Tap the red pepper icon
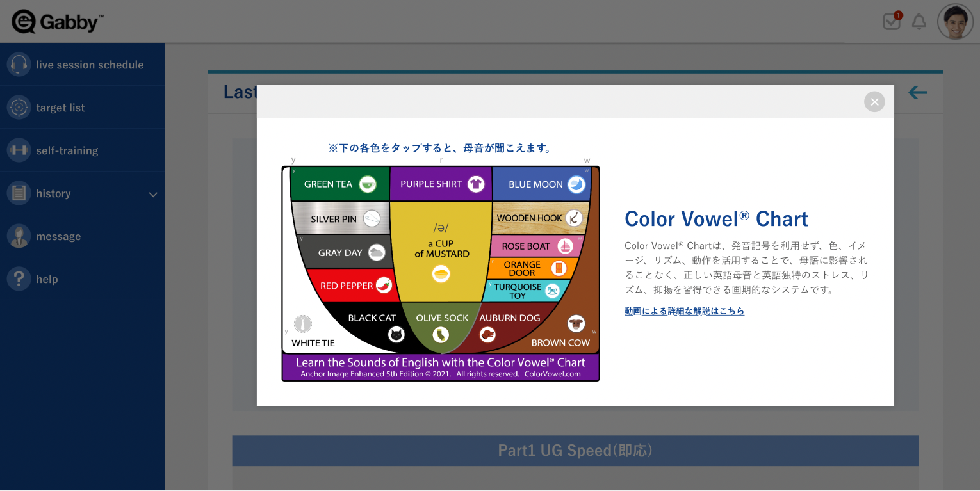This screenshot has height=491, width=980. click(x=384, y=286)
